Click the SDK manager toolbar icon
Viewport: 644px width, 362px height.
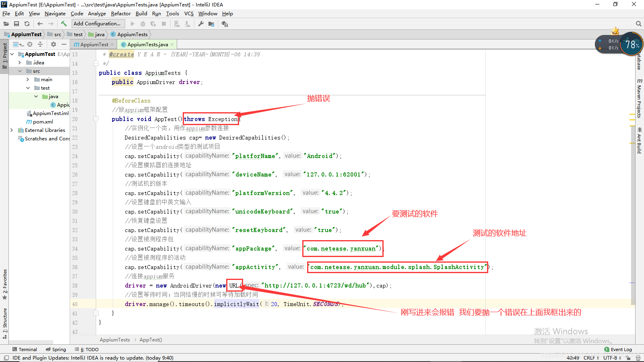[188, 24]
